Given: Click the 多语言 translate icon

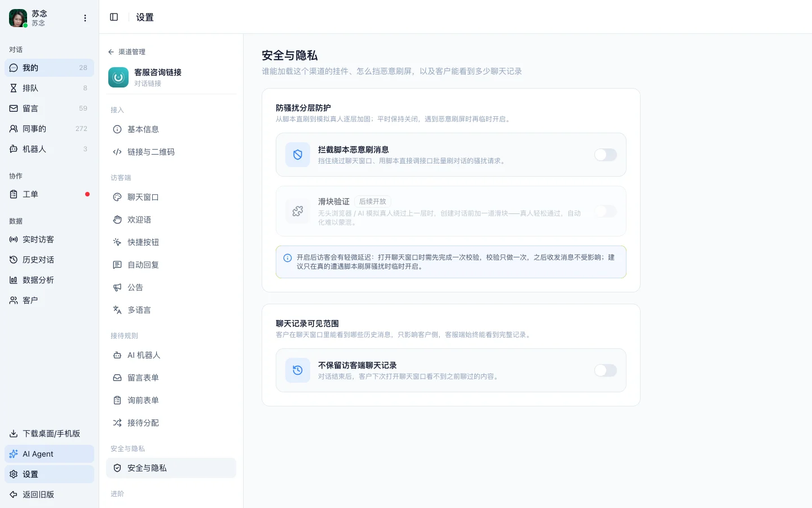Looking at the screenshot, I should click(x=117, y=310).
